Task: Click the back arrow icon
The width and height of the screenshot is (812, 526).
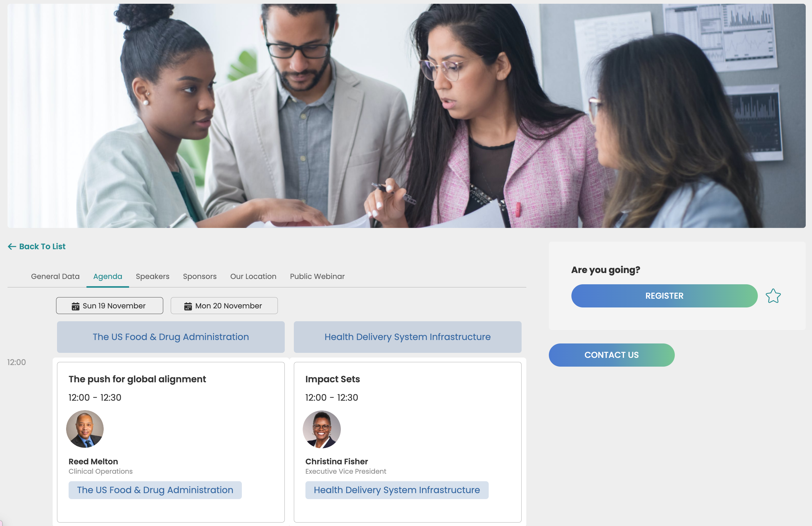Action: coord(12,246)
